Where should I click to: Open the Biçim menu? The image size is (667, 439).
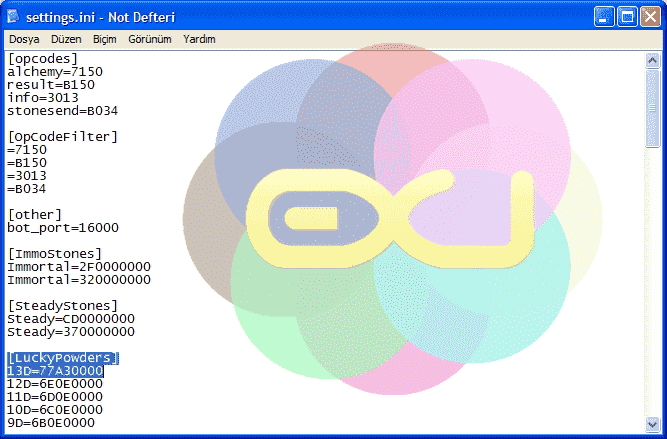tap(105, 39)
